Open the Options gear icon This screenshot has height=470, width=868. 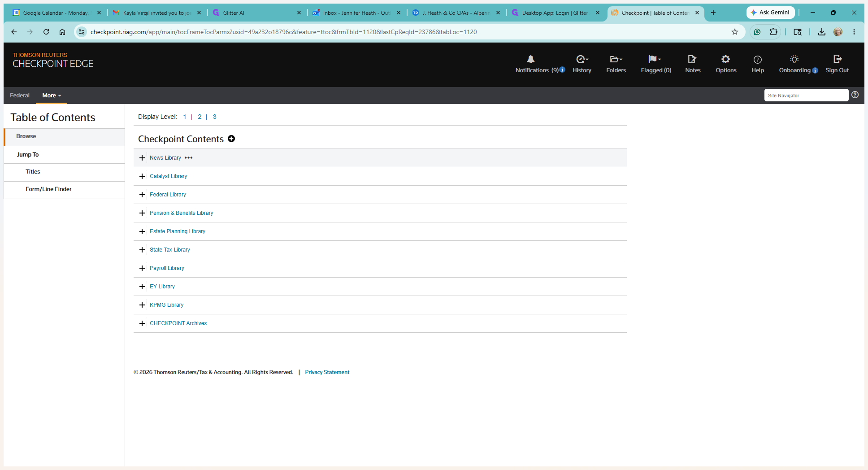[725, 59]
